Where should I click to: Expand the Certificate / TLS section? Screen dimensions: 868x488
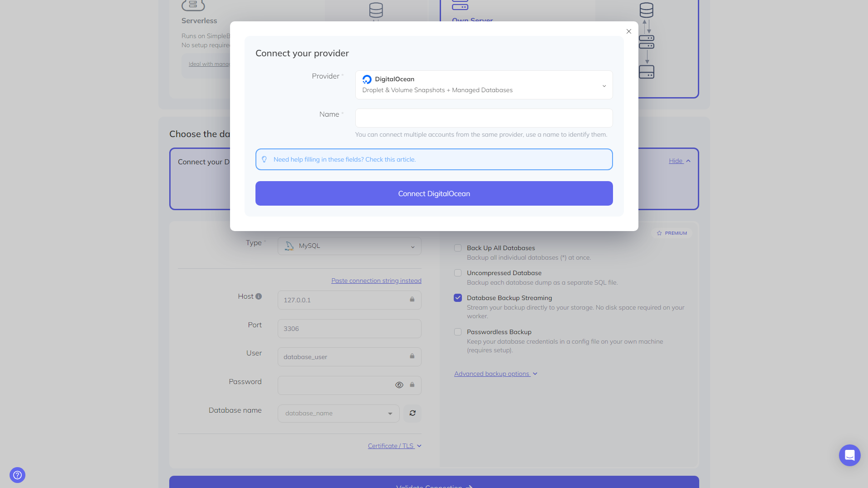tap(394, 446)
